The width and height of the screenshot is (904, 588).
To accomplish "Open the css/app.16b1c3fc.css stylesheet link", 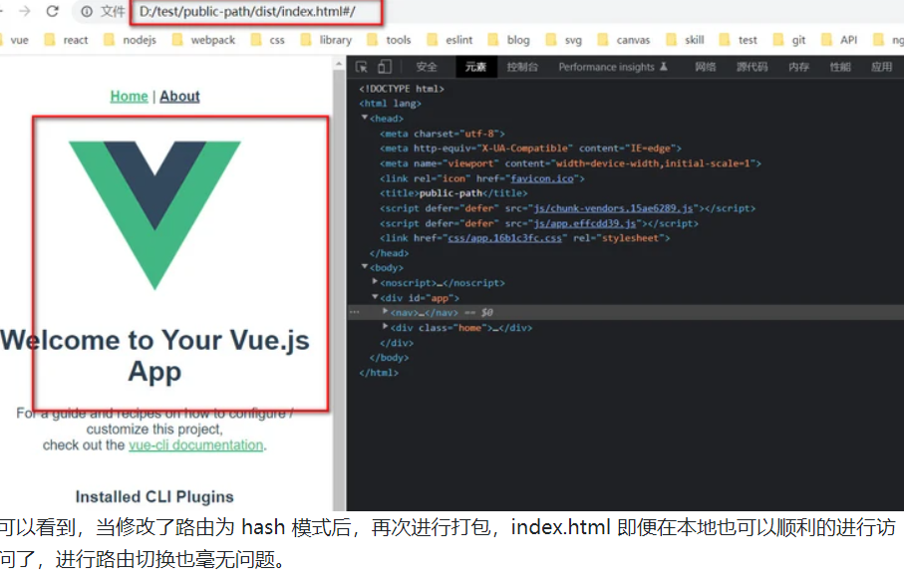I will pyautogui.click(x=504, y=238).
